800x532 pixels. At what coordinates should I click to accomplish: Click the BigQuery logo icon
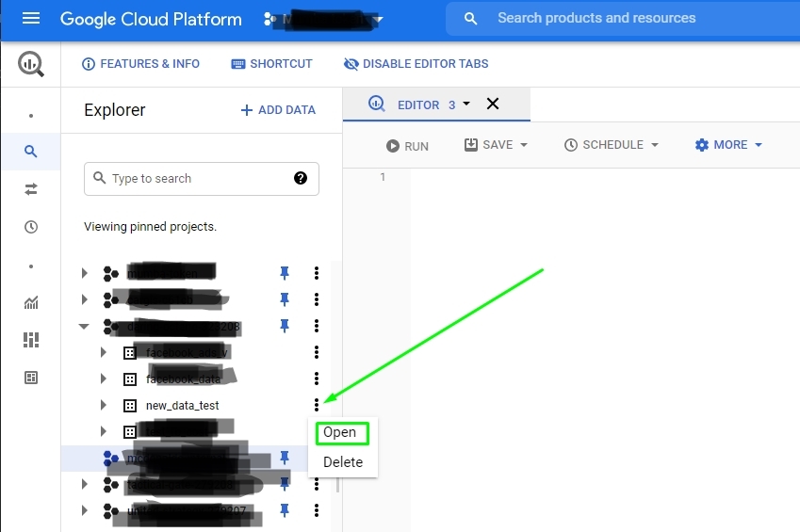tap(31, 64)
